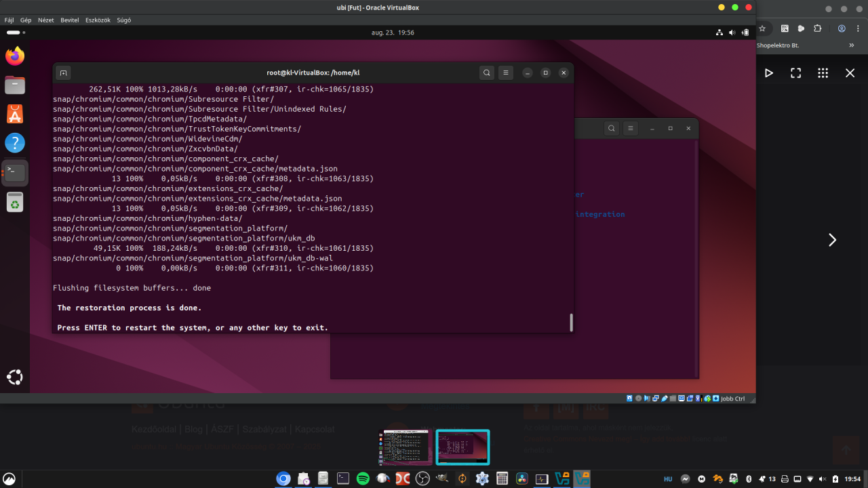Open Firefox from the Ubuntu dock

[x=15, y=56]
